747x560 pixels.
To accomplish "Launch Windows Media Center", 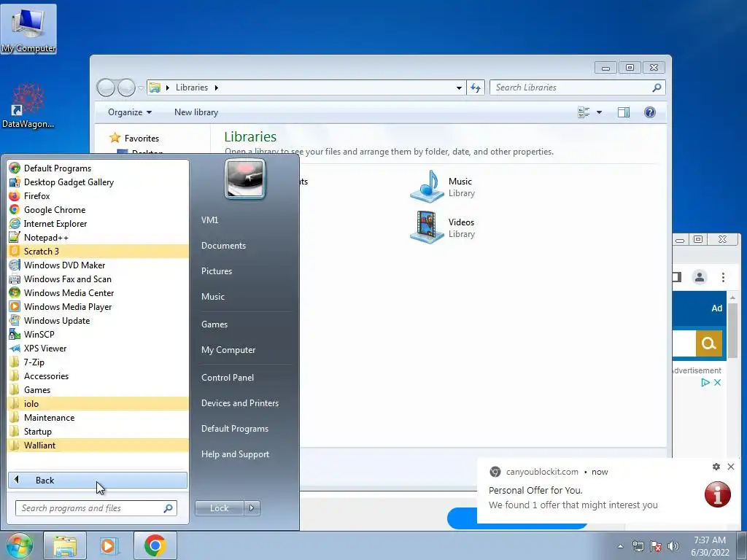I will point(98,293).
